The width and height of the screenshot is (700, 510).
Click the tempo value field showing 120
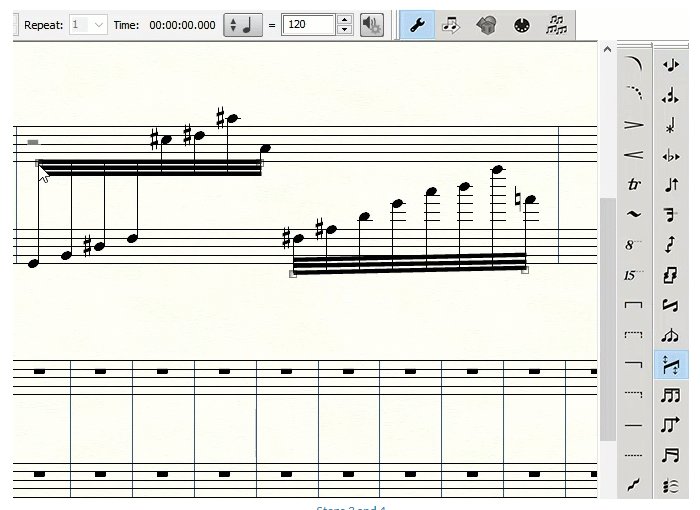(308, 25)
